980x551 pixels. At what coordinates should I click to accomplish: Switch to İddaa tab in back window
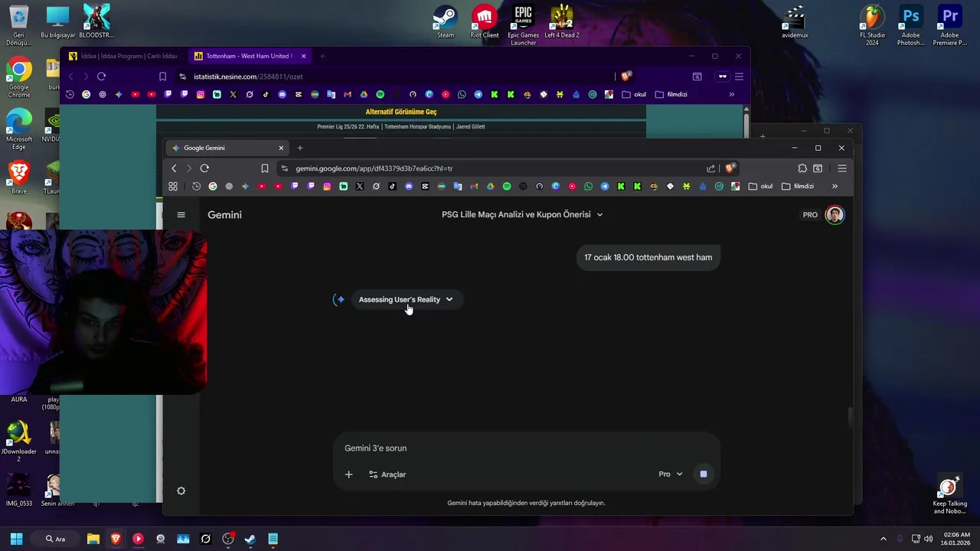click(122, 56)
